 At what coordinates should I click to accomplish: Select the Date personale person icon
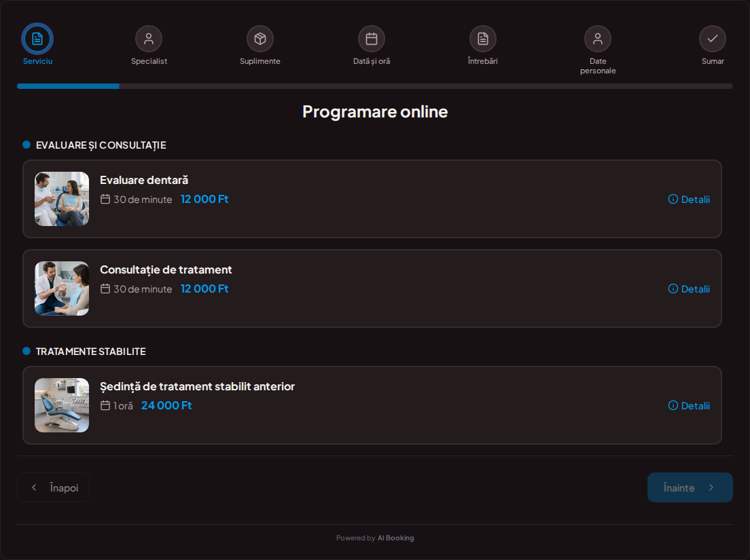point(598,39)
